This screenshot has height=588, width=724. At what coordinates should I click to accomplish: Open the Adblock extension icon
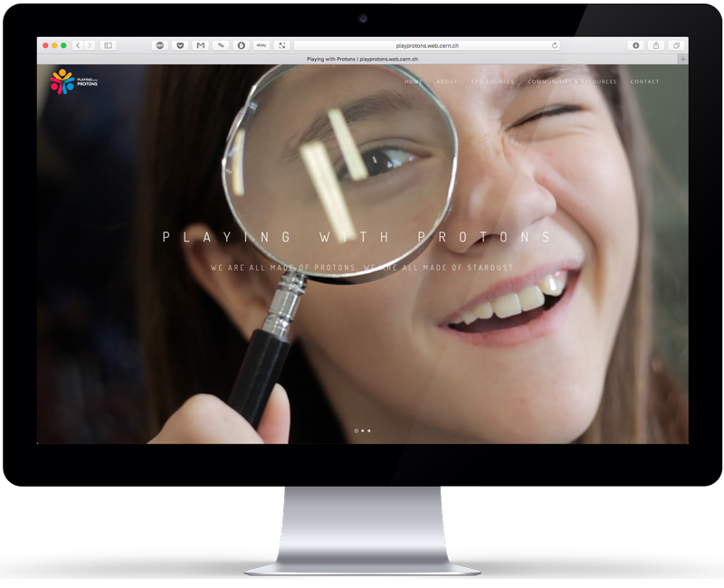point(160,45)
